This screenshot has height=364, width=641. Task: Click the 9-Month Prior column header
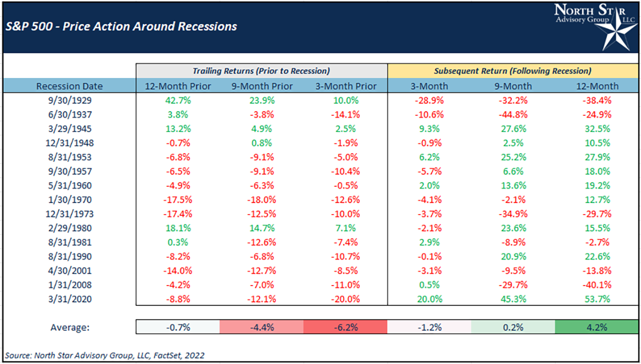[x=262, y=86]
